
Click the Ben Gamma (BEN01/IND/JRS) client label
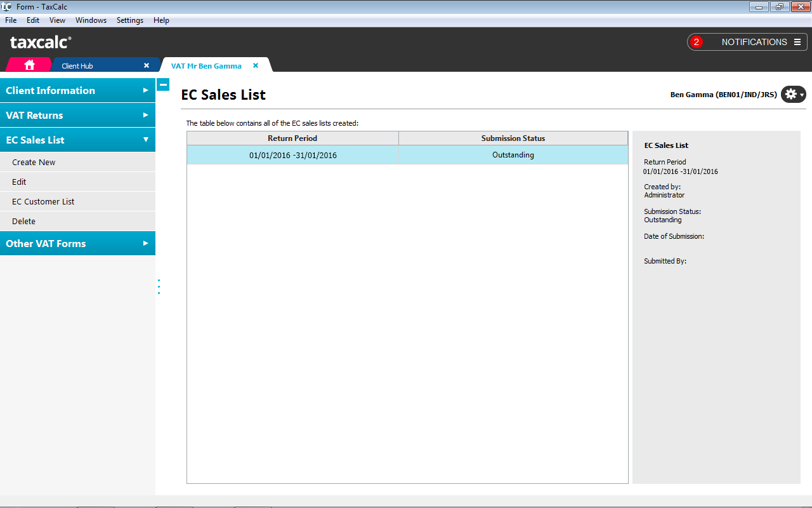(723, 95)
